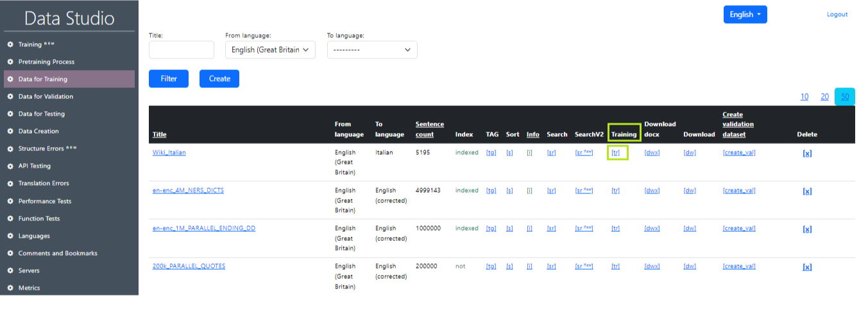Show 10 items per page
Image resolution: width=868 pixels, height=309 pixels.
pos(804,96)
